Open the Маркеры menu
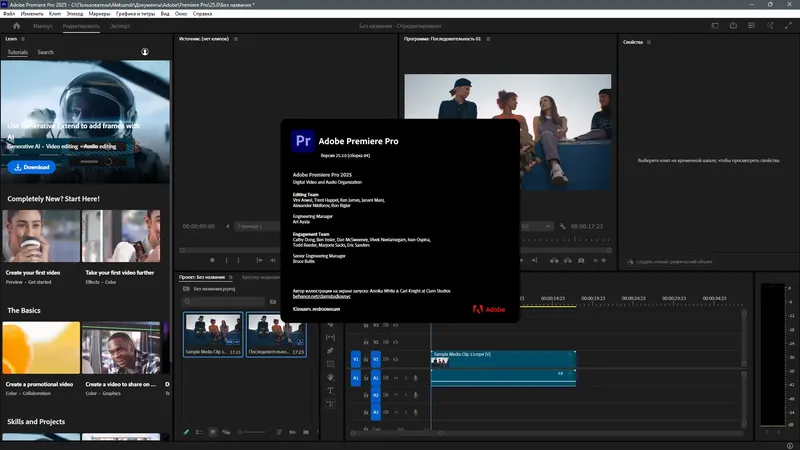The height and width of the screenshot is (450, 800). coord(99,15)
